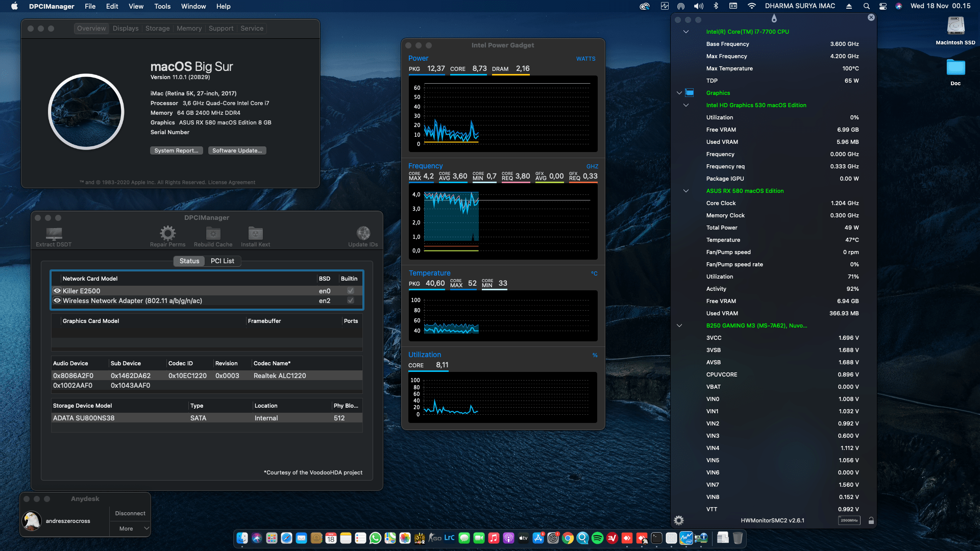
Task: Open the Tools menu
Action: (x=162, y=6)
